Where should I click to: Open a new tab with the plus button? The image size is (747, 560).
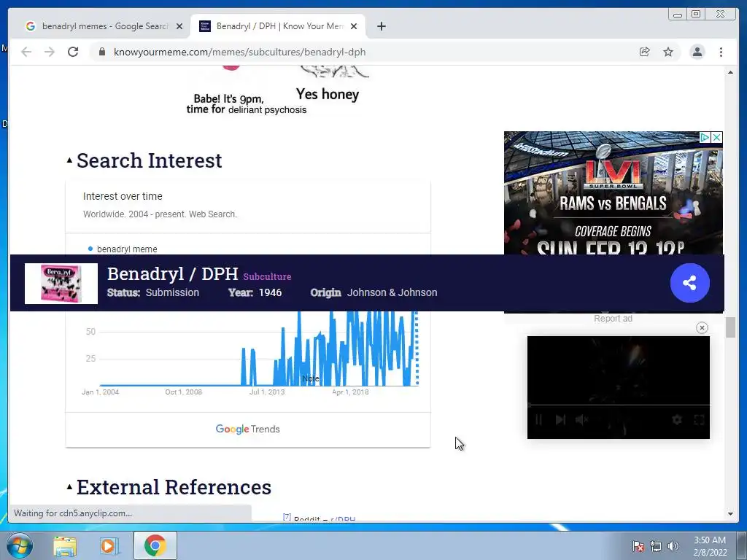click(381, 26)
